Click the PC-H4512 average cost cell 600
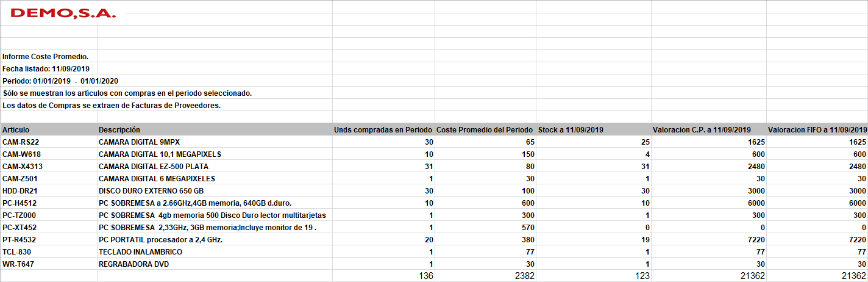Image resolution: width=868 pixels, height=282 pixels. pyautogui.click(x=485, y=203)
